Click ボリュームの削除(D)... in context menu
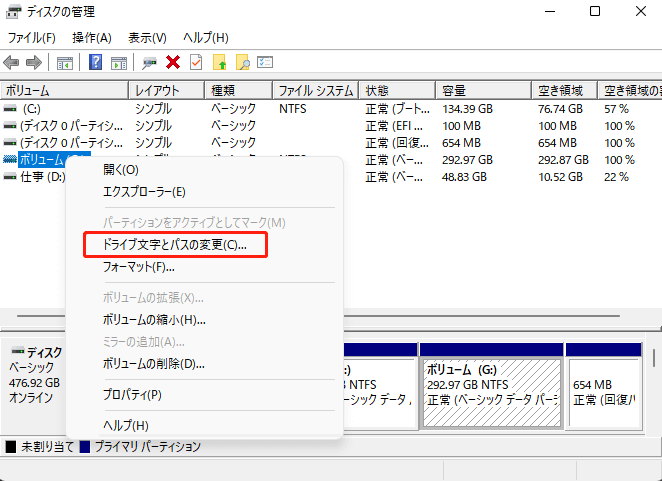 pos(154,363)
